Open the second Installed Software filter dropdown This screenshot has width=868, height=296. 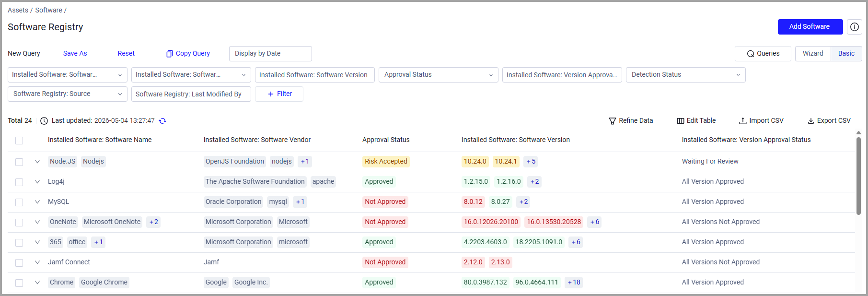tap(191, 75)
